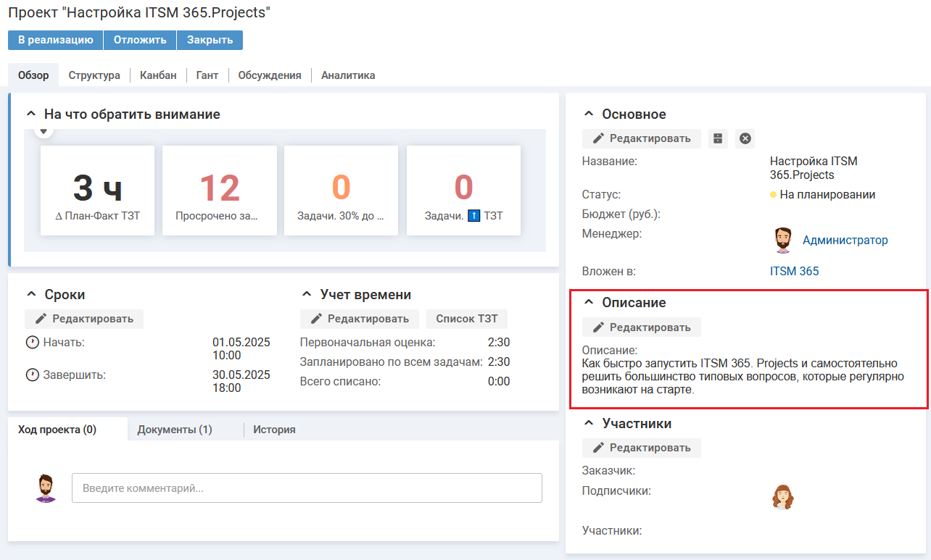Collapse the Сроки section
This screenshot has width=931, height=560.
point(30,295)
